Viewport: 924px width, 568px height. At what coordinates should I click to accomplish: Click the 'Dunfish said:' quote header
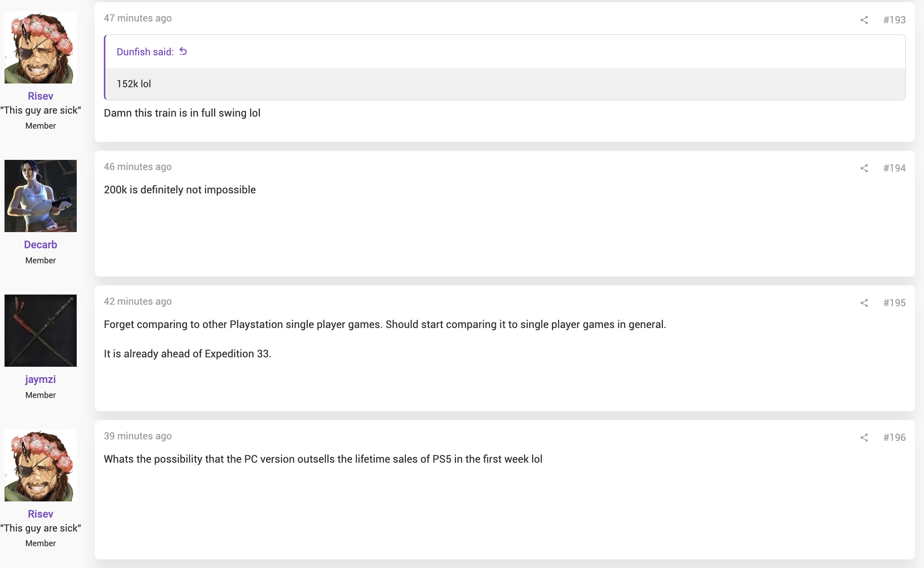145,52
